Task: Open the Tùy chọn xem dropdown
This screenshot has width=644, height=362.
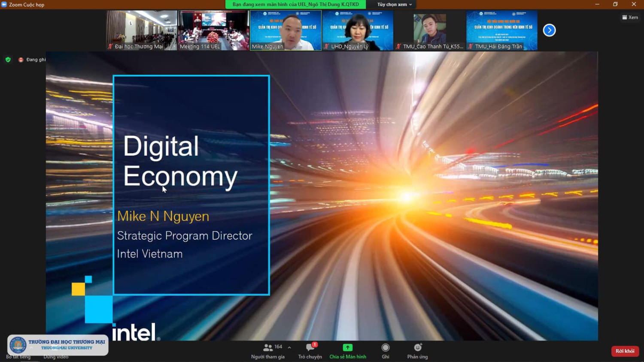Action: 395,4
